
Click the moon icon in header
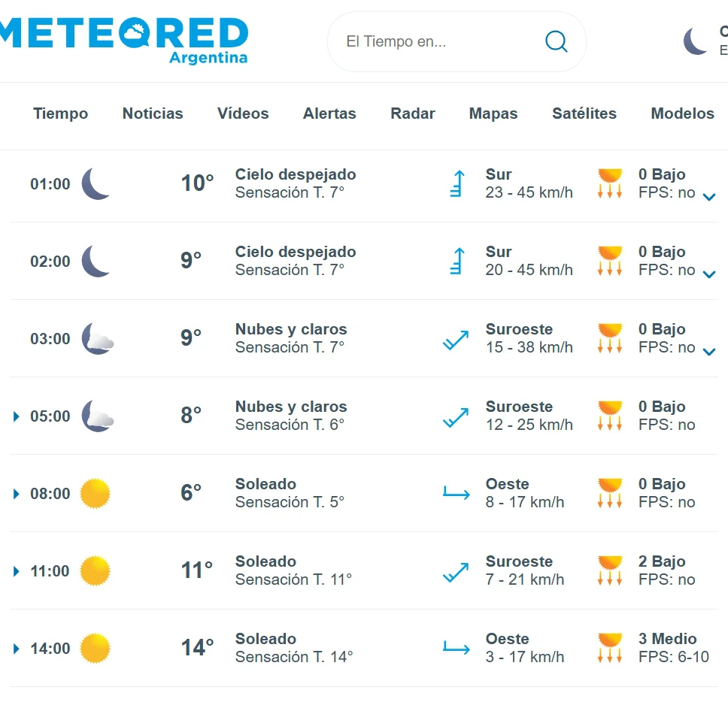695,41
